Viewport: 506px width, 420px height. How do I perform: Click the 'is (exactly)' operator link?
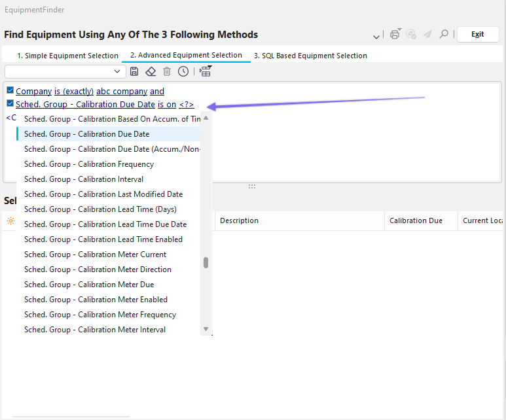pyautogui.click(x=74, y=92)
